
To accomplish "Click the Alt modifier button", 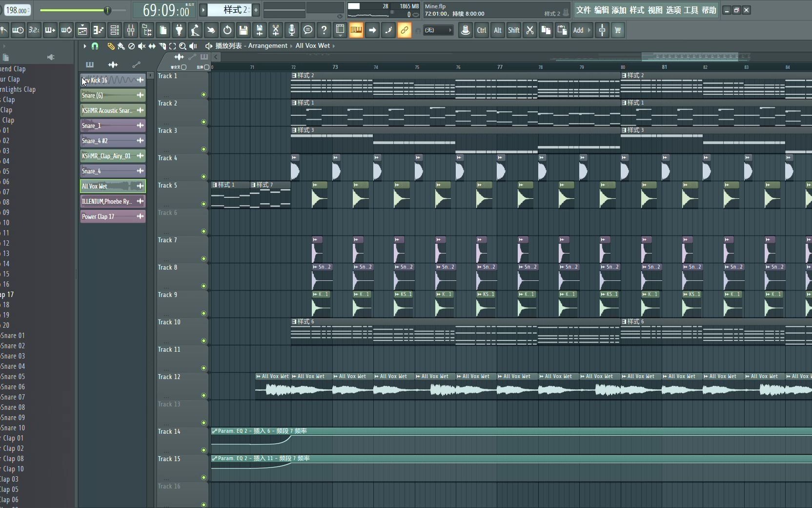I will 498,30.
